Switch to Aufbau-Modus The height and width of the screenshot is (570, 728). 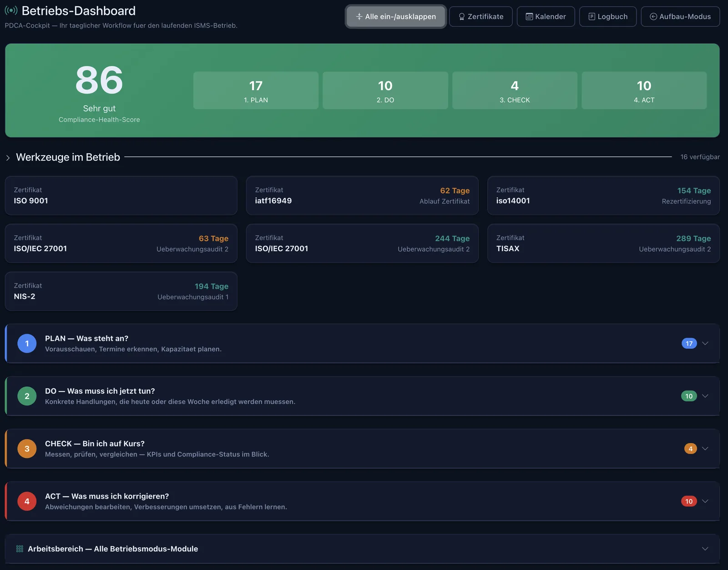click(680, 16)
